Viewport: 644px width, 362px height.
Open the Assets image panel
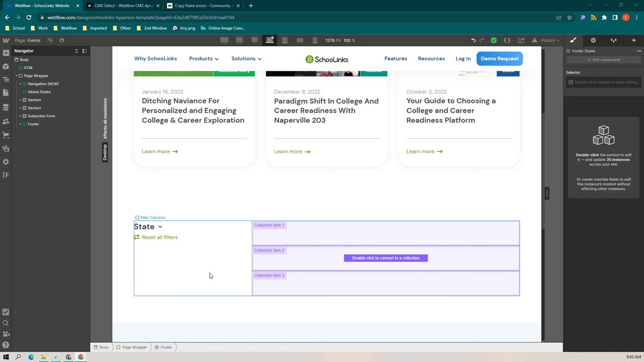(6, 148)
